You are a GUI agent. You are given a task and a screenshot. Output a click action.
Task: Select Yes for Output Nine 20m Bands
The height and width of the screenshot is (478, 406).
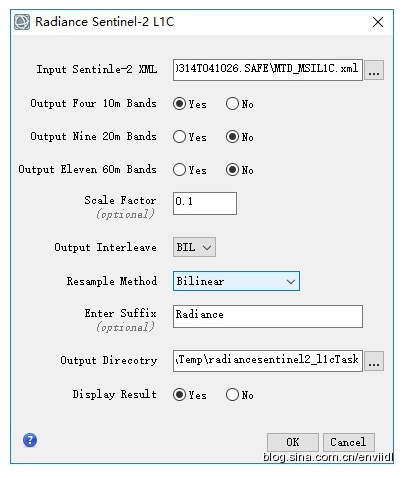179,137
